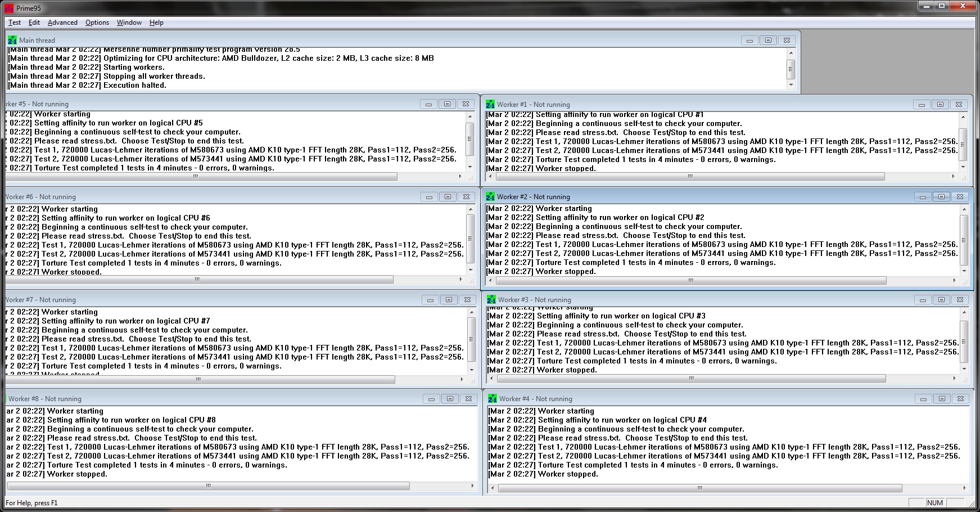Click Worker #4 horizontal scrollbar thumb
This screenshot has height=512, width=980.
700,488
